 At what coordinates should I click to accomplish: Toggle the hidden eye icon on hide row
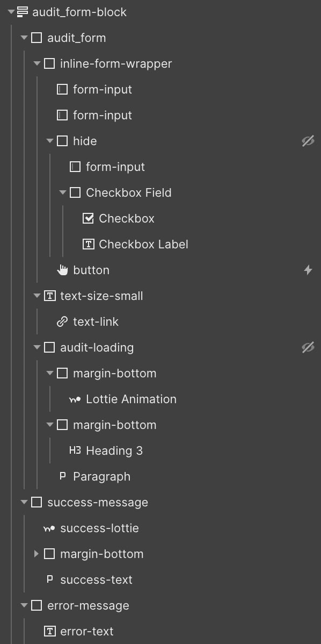pyautogui.click(x=308, y=141)
